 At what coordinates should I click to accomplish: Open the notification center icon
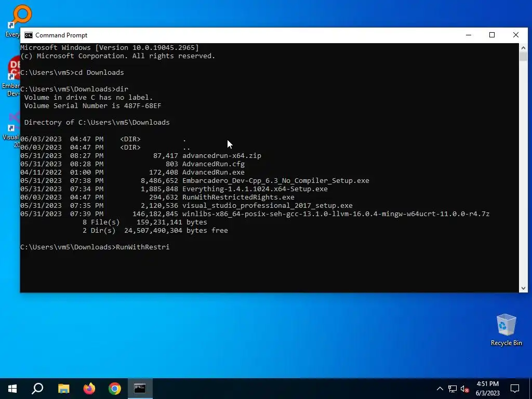pyautogui.click(x=515, y=389)
